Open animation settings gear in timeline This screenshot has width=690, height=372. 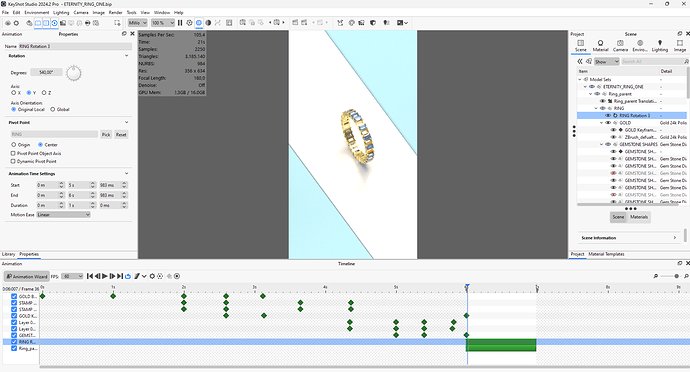(152, 276)
